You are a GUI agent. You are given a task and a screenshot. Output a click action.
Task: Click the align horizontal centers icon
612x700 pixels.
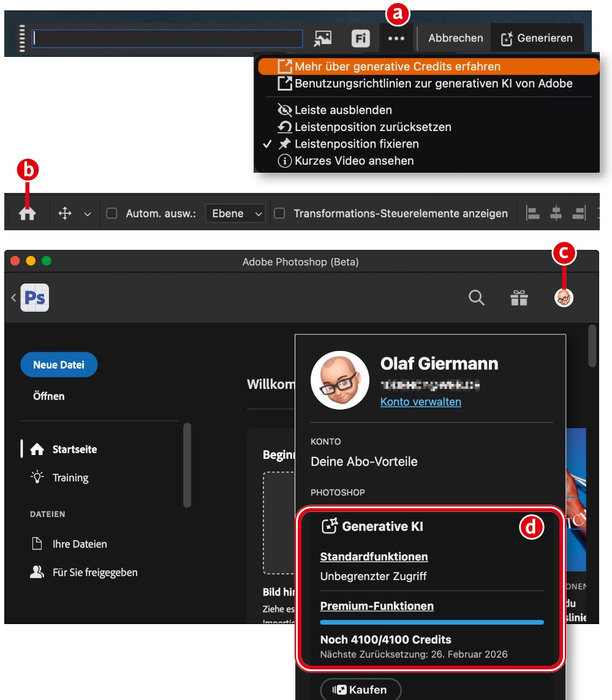pos(556,213)
